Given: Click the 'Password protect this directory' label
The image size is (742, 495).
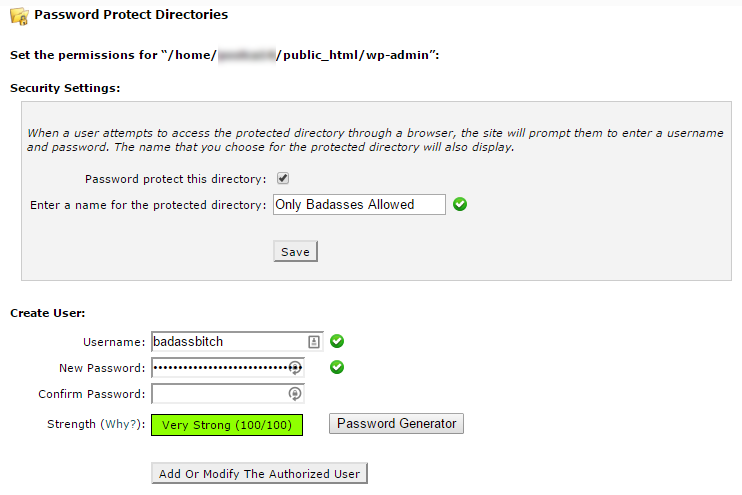Looking at the screenshot, I should click(x=176, y=179).
